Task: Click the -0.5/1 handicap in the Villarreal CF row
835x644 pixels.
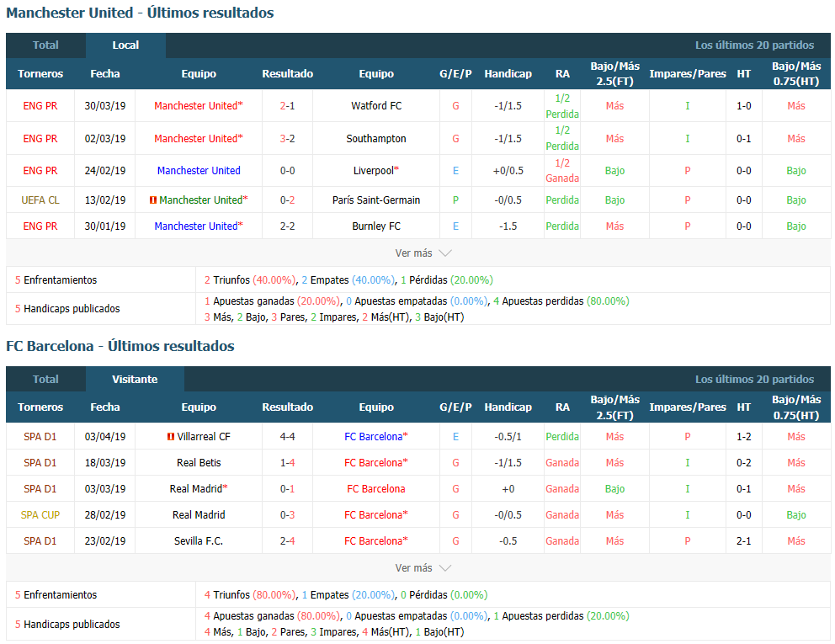Action: tap(508, 437)
